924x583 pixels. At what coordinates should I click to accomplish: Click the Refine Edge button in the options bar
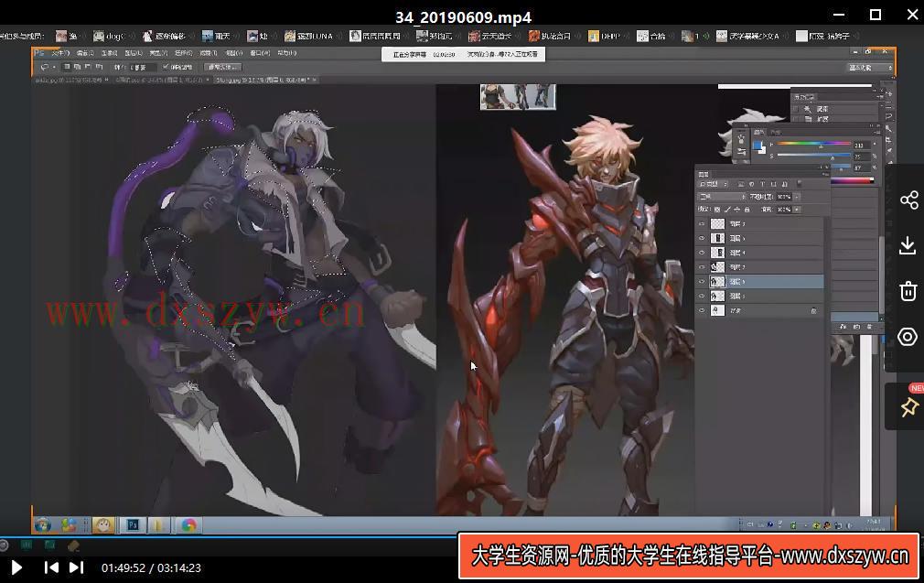click(x=222, y=67)
